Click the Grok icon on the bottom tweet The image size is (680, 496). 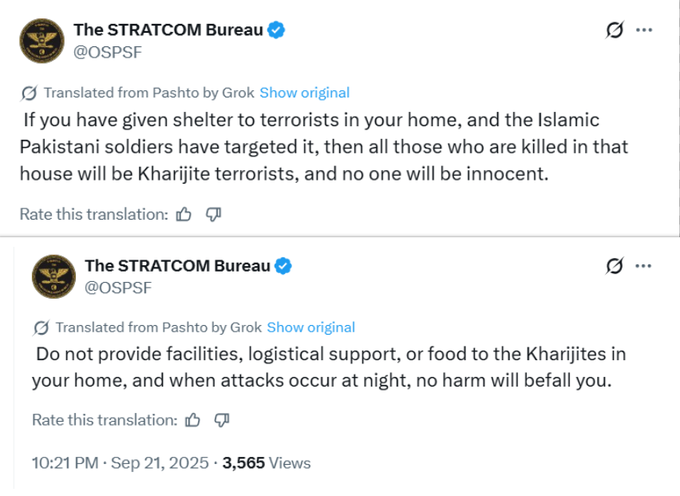pyautogui.click(x=615, y=266)
